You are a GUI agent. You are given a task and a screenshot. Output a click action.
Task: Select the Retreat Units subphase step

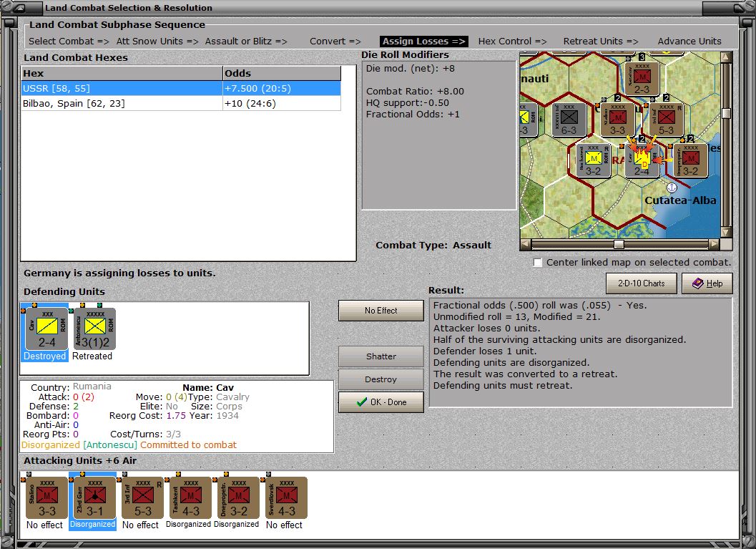coord(601,41)
